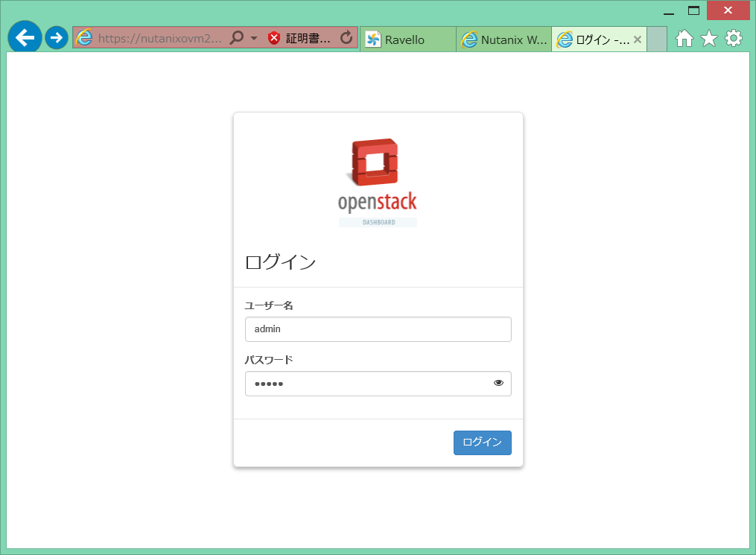The image size is (756, 555).
Task: Submit with the blue ログイン button
Action: (x=482, y=443)
